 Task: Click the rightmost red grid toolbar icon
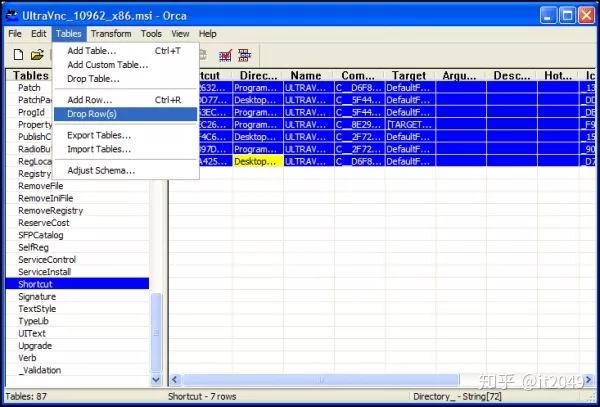point(245,54)
